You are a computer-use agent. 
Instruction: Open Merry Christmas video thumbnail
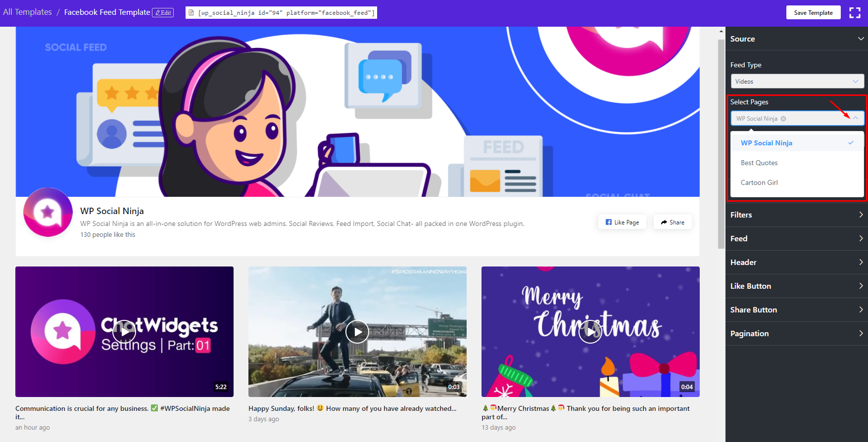[x=590, y=332]
